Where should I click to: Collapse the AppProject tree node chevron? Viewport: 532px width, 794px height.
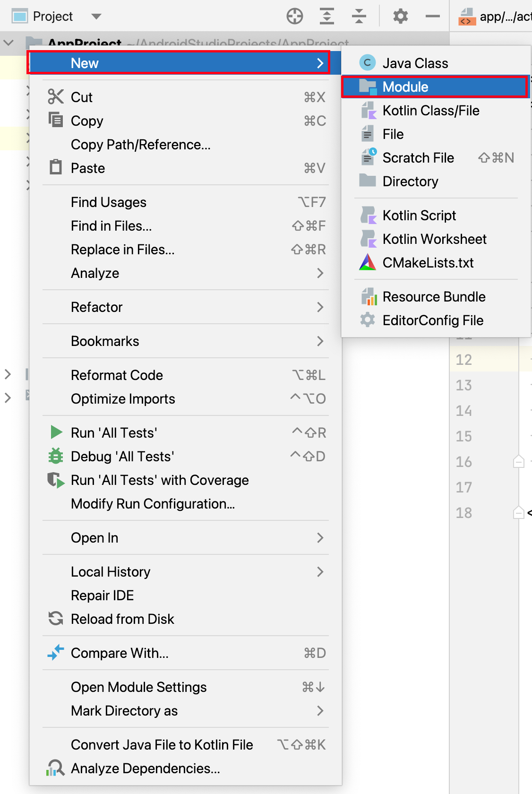point(9,43)
